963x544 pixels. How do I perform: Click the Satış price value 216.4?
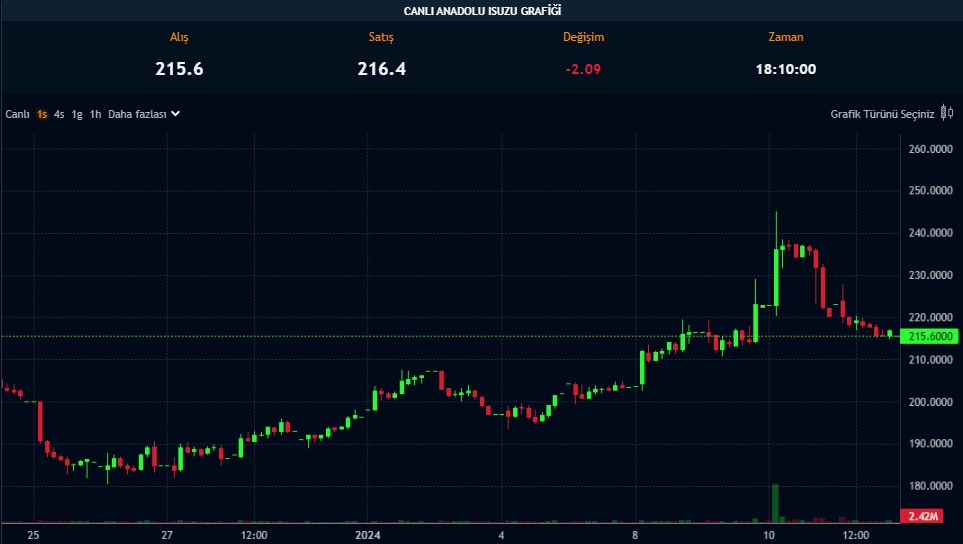tap(381, 69)
